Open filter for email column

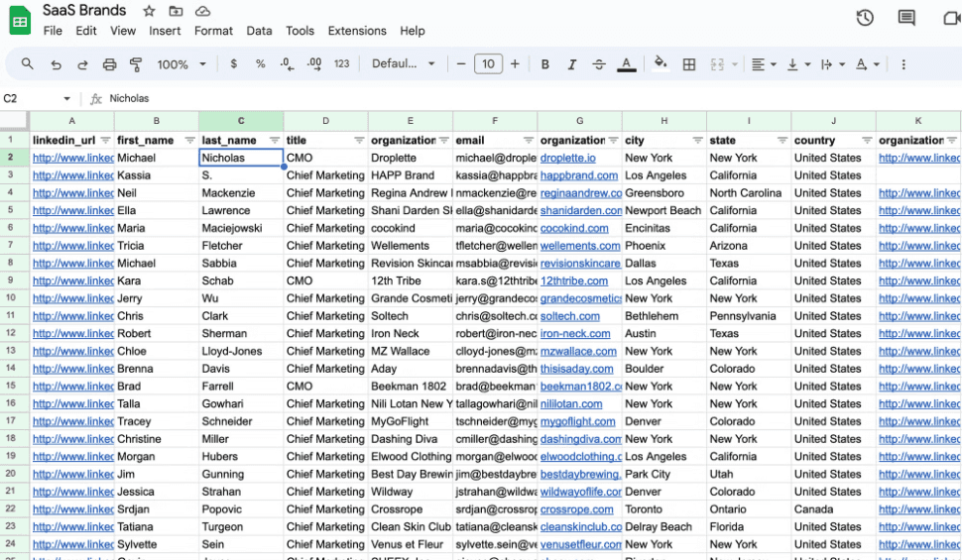pos(529,141)
